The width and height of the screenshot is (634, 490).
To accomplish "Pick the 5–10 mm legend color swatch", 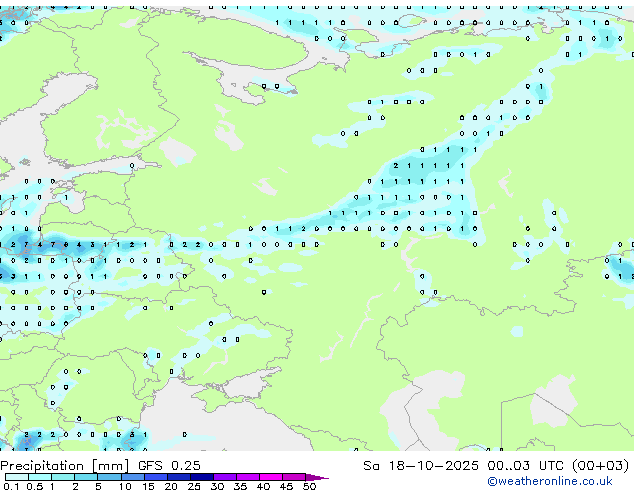I will tap(109, 477).
